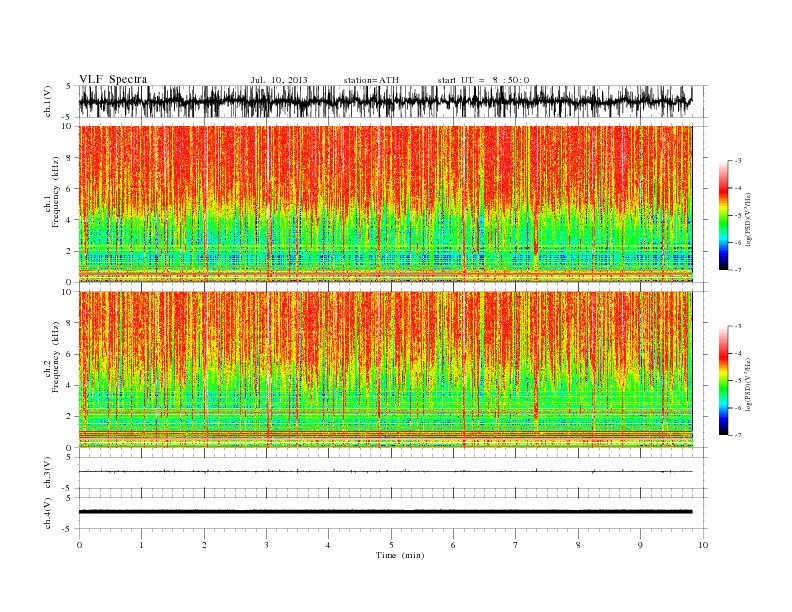
Task: Click time axis tick label "0"
Action: pyautogui.click(x=79, y=545)
